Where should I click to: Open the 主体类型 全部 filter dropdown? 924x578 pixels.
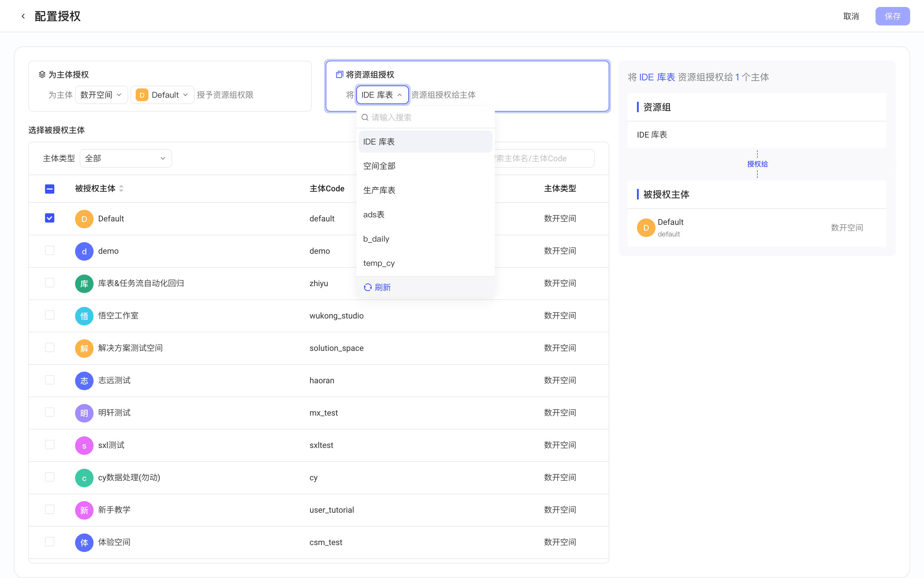point(126,158)
